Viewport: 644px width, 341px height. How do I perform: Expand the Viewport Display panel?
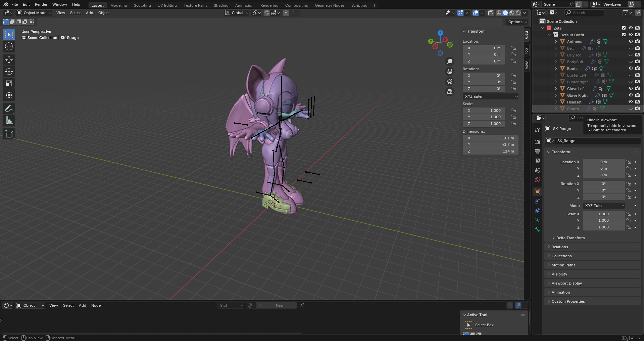coord(566,283)
